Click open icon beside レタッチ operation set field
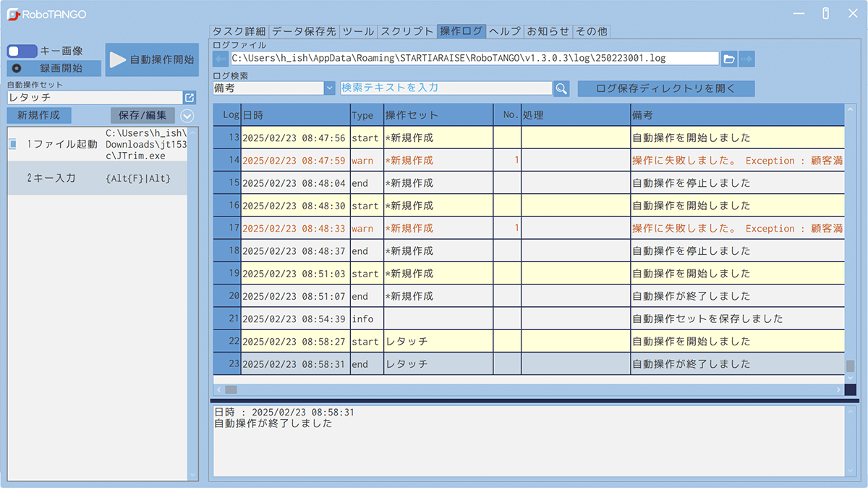Image resolution: width=868 pixels, height=488 pixels. [190, 97]
